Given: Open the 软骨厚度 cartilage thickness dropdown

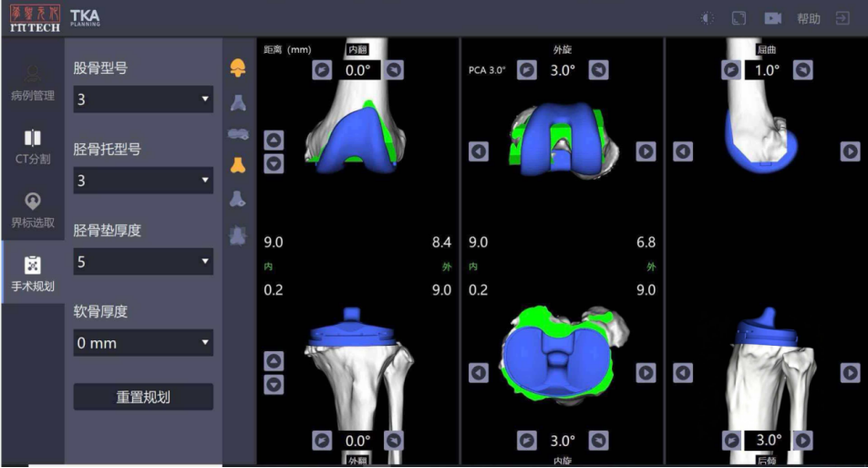Looking at the screenshot, I should pyautogui.click(x=143, y=343).
